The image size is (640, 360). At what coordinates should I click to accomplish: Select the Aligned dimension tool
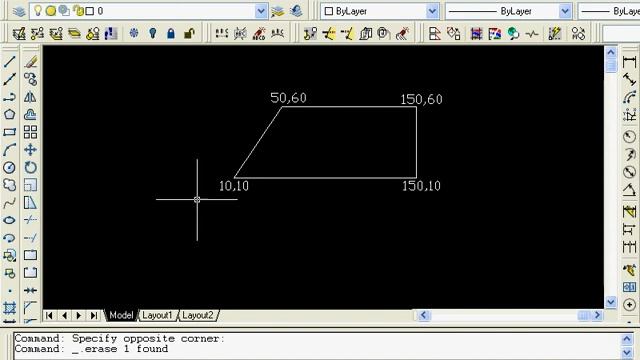pyautogui.click(x=629, y=79)
